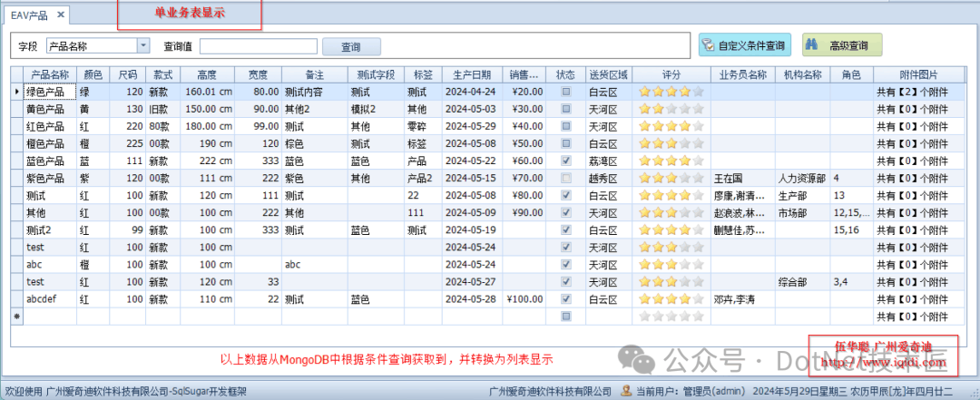Screen dimensions: 980x400
Task: Select the abcdef product name cell
Action: click(x=50, y=298)
